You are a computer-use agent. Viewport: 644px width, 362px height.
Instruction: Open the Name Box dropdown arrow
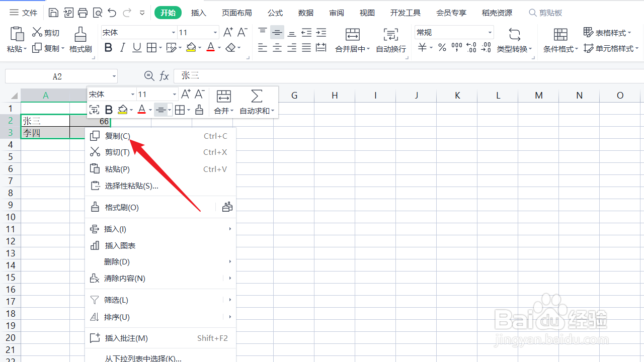pos(114,76)
